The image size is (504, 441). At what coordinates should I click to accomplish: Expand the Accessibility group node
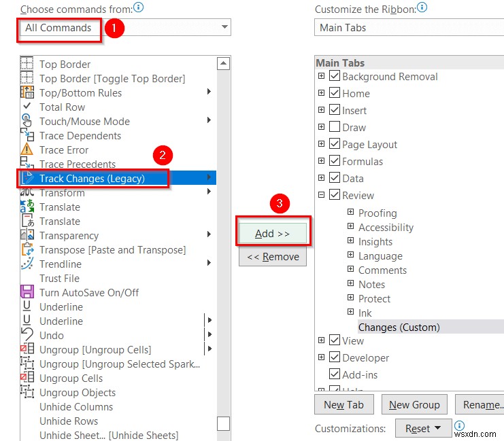(350, 226)
